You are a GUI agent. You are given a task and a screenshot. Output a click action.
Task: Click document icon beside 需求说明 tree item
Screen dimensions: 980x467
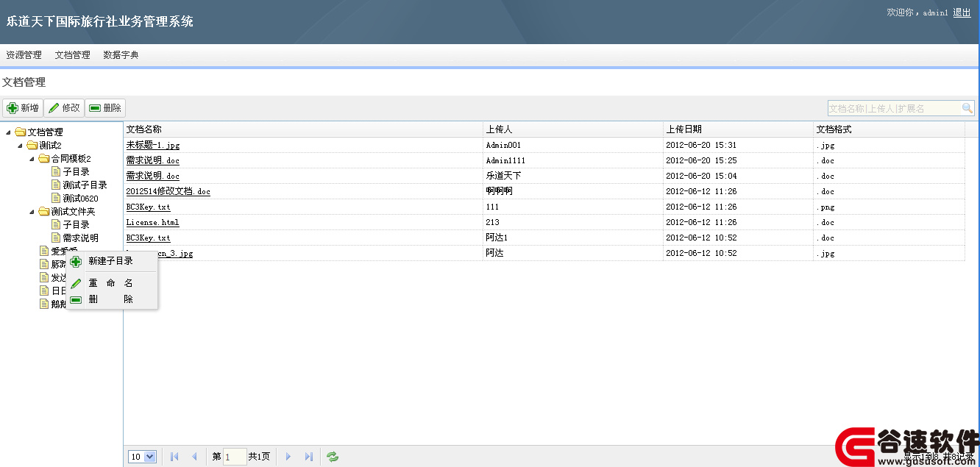[x=55, y=238]
